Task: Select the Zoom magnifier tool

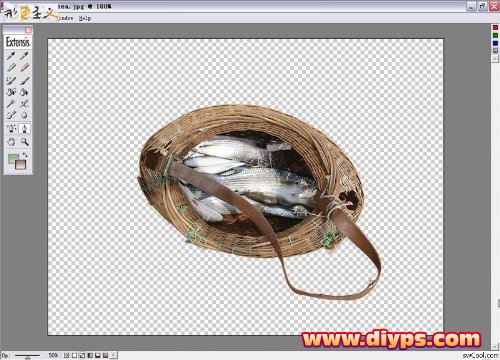Action: tap(24, 142)
